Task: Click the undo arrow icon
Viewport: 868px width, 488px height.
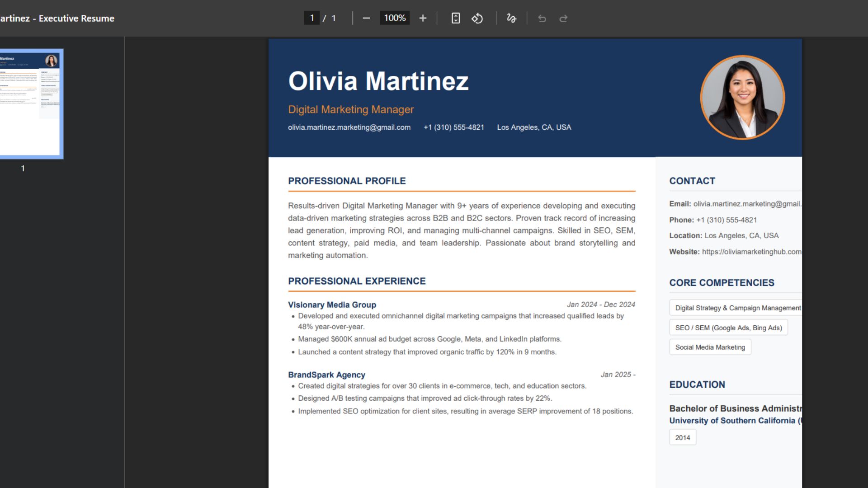Action: [542, 19]
